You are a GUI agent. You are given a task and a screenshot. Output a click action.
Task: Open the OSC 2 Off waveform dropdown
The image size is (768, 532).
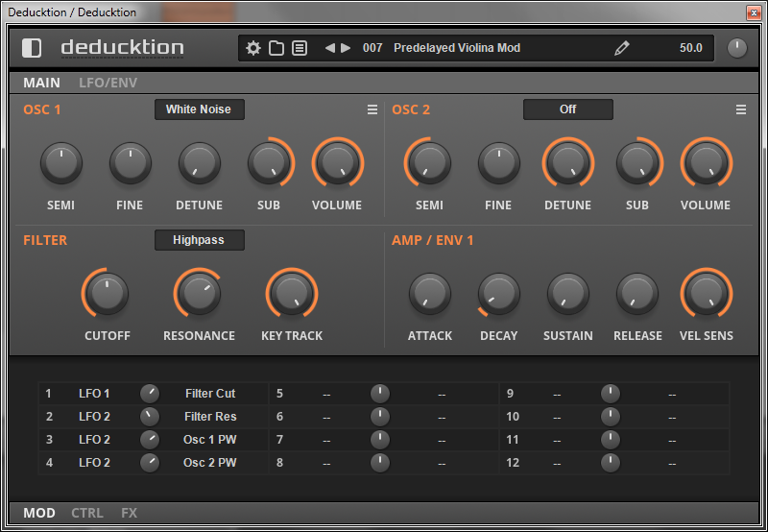[x=567, y=109]
